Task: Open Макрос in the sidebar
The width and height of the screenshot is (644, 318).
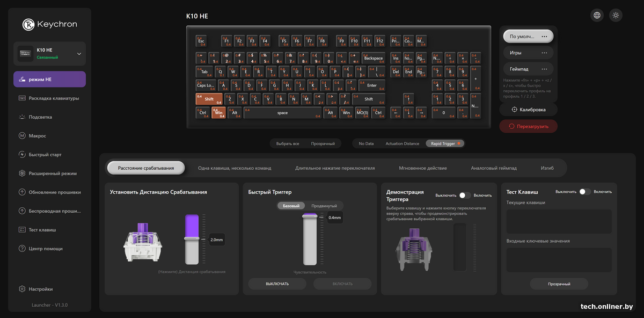Action: (49, 136)
